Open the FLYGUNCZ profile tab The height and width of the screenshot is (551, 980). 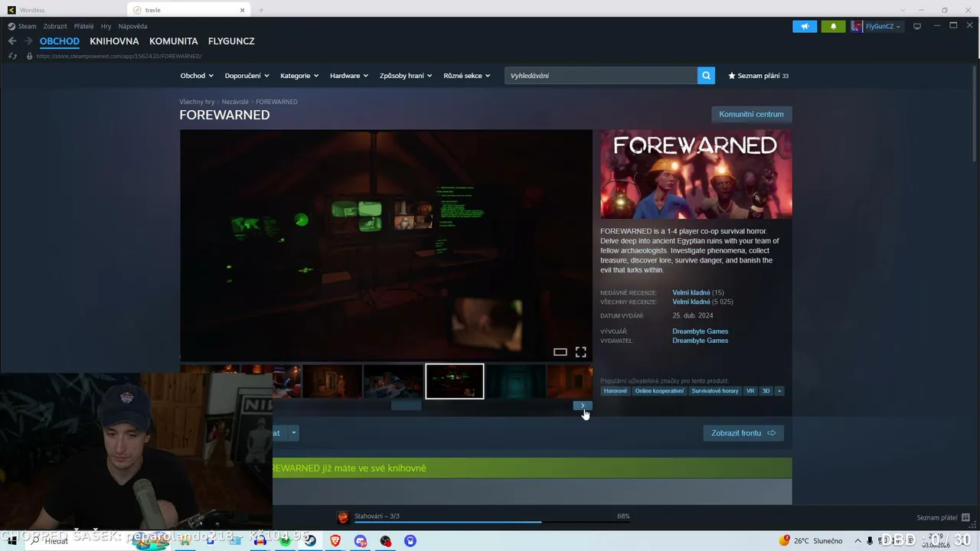[231, 41]
